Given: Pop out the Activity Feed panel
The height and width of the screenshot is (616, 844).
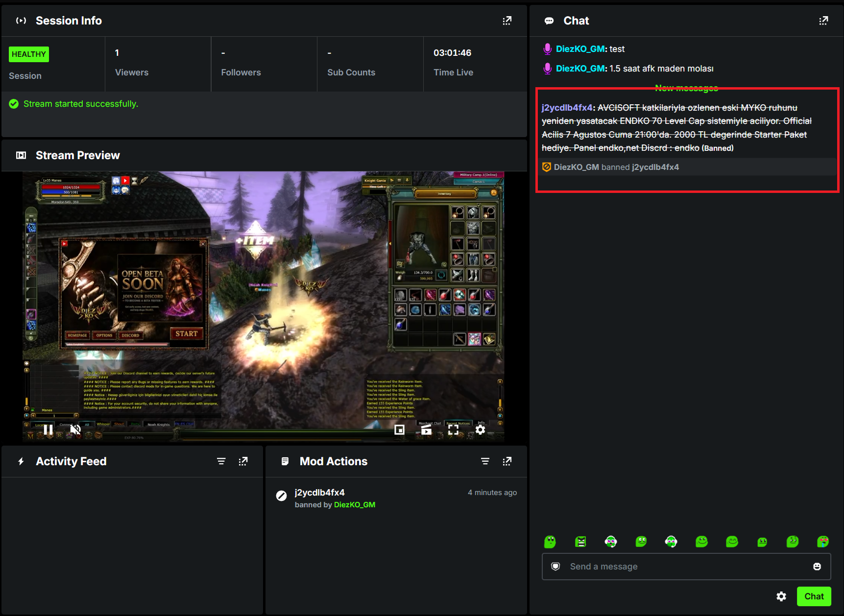Looking at the screenshot, I should tap(243, 461).
